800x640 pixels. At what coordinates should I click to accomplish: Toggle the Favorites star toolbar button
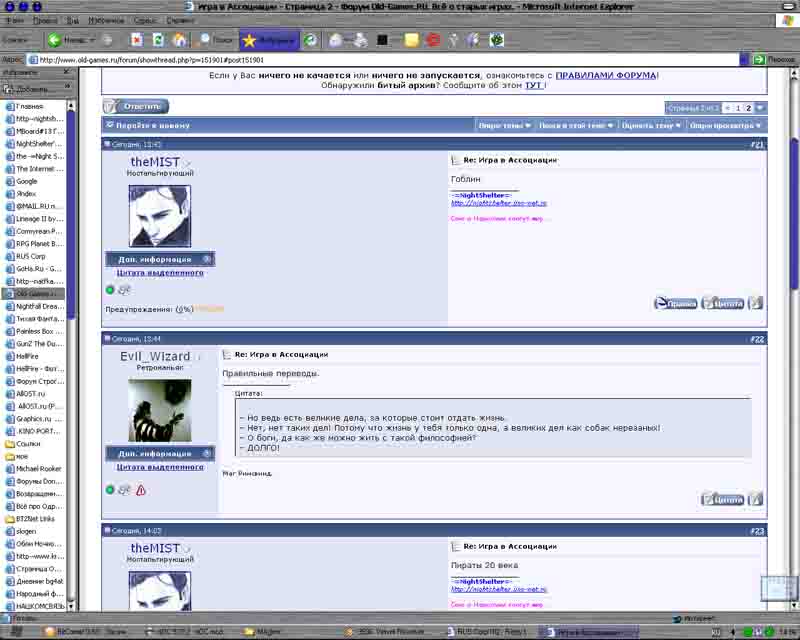(x=269, y=40)
